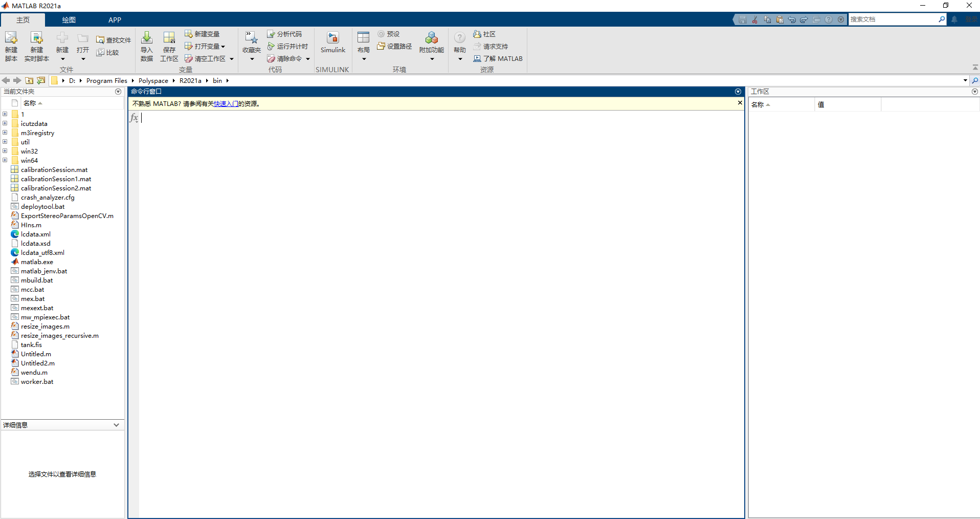
Task: Click Request Support (请求支持)
Action: point(491,46)
